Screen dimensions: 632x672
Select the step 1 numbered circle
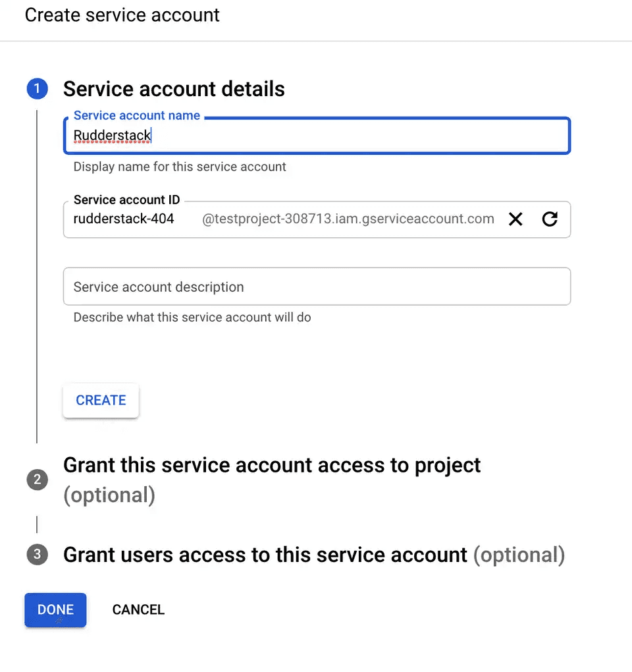click(x=38, y=88)
